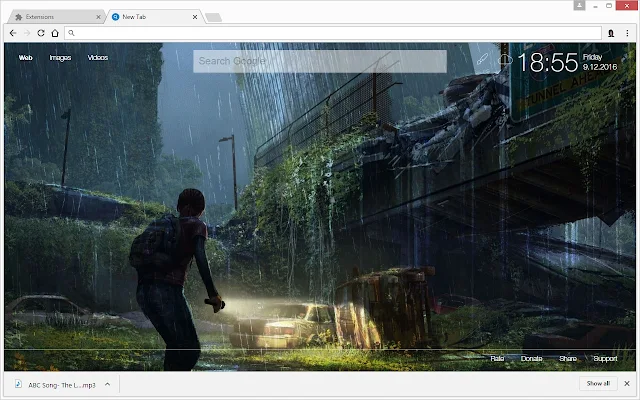Click the address bar field

coord(333,33)
